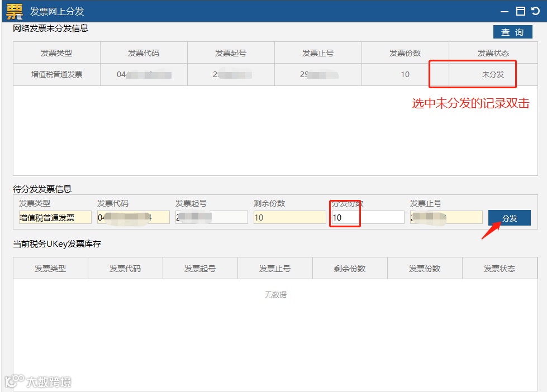Click the 剩余份数 field showing 10

click(x=289, y=218)
